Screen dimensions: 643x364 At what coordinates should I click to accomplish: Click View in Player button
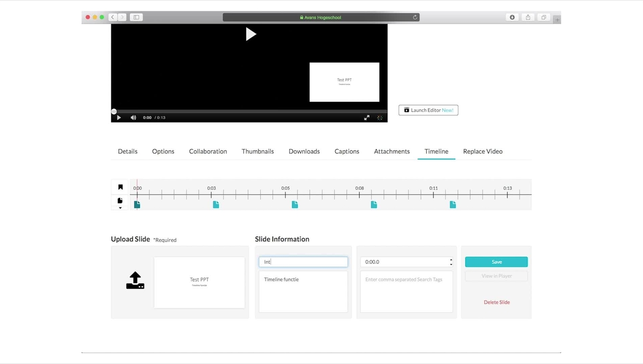tap(496, 276)
